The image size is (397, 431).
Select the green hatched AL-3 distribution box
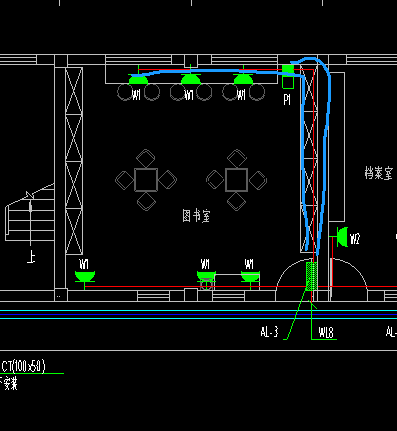(x=312, y=276)
